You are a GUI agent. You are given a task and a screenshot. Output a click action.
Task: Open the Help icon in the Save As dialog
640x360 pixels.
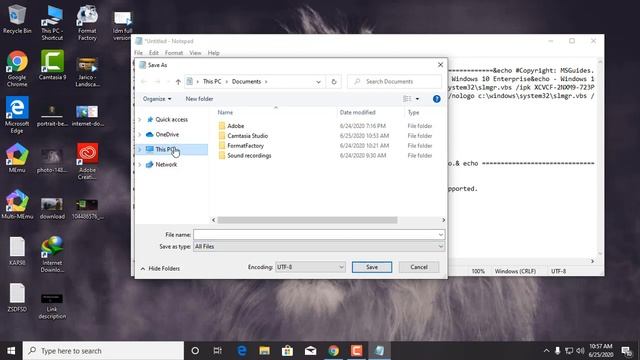[436, 99]
